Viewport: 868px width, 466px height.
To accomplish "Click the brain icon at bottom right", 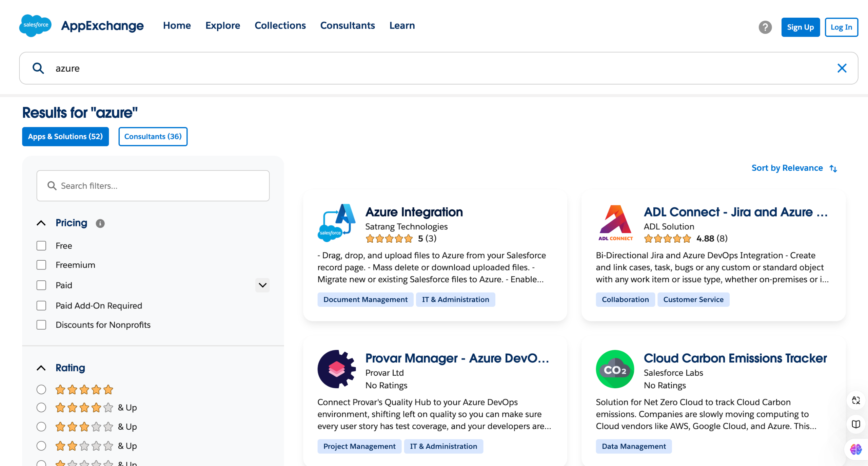I will pos(855,449).
